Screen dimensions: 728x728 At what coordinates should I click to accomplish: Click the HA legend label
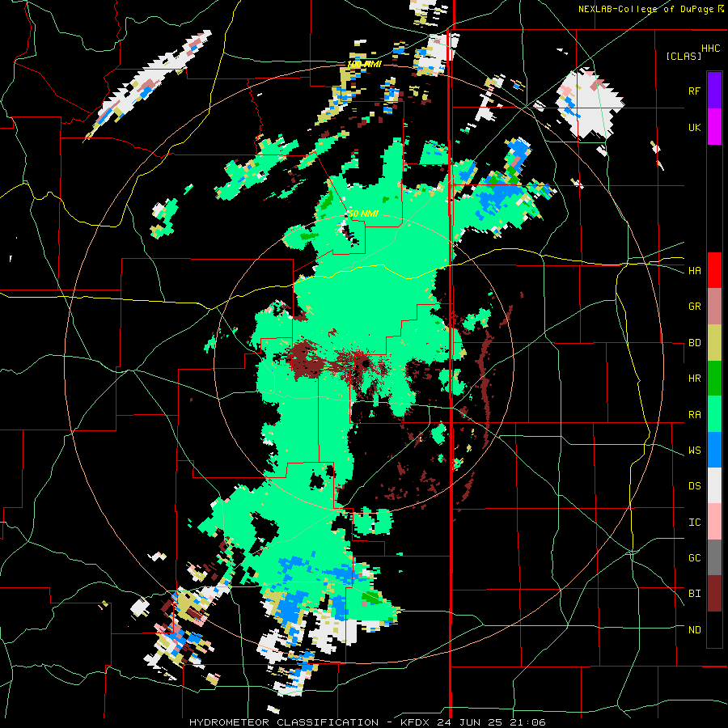pyautogui.click(x=694, y=271)
